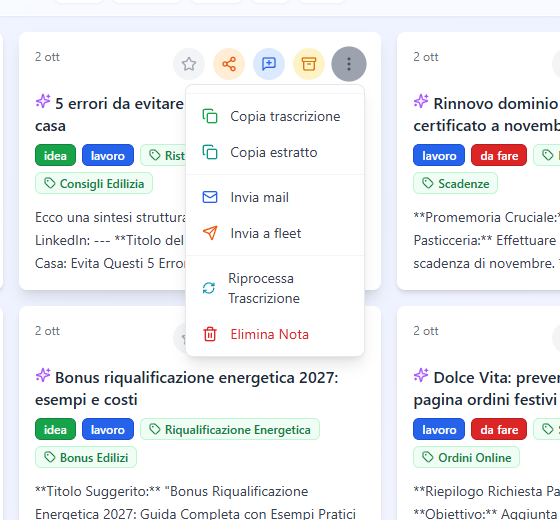560x520 pixels.
Task: Click AI sparkle icon beside "Bonus riqualificazione"
Action: [43, 375]
